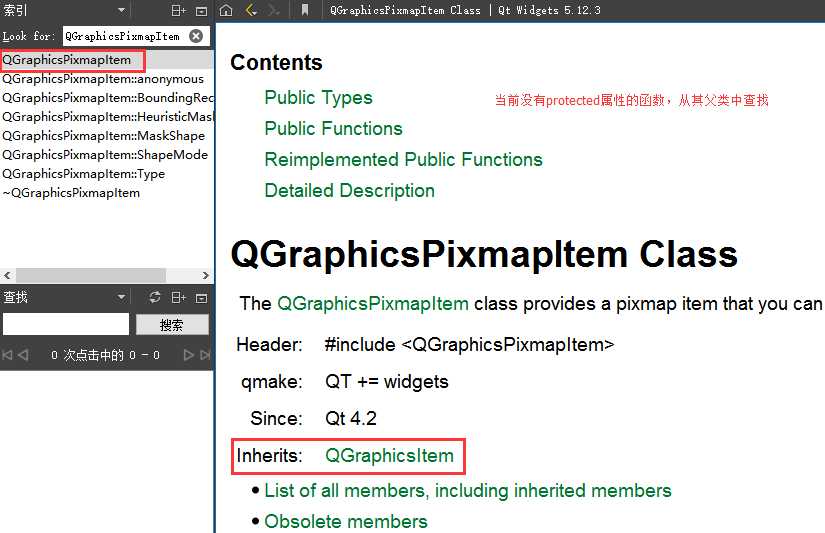This screenshot has height=533, width=825.
Task: Click the index list's left scroll arrow
Action: tap(7, 275)
